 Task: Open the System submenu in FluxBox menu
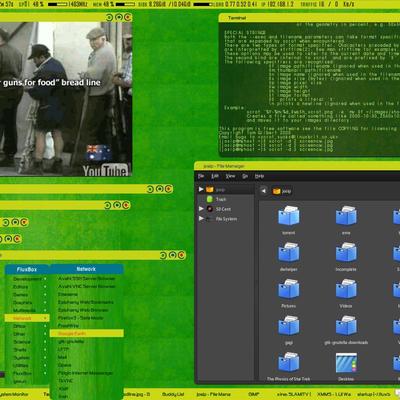[x=27, y=358]
